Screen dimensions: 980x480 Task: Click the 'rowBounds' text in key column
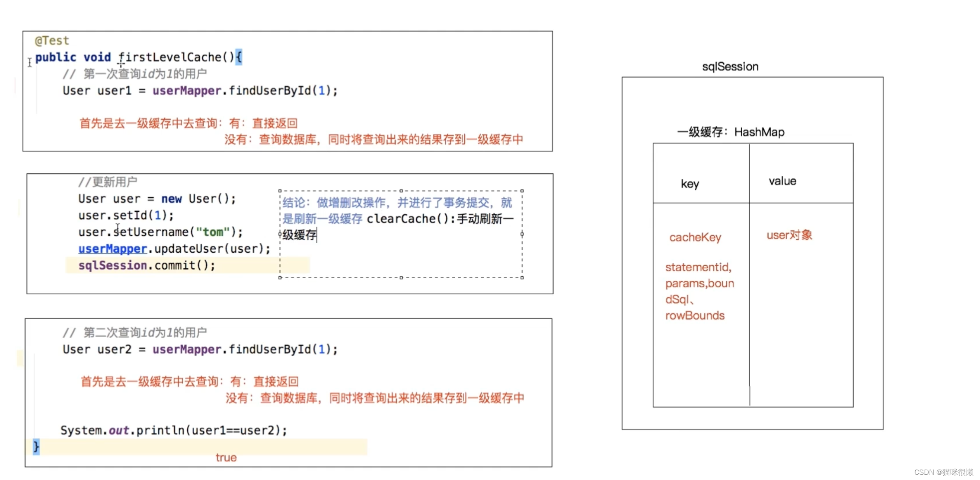tap(695, 315)
